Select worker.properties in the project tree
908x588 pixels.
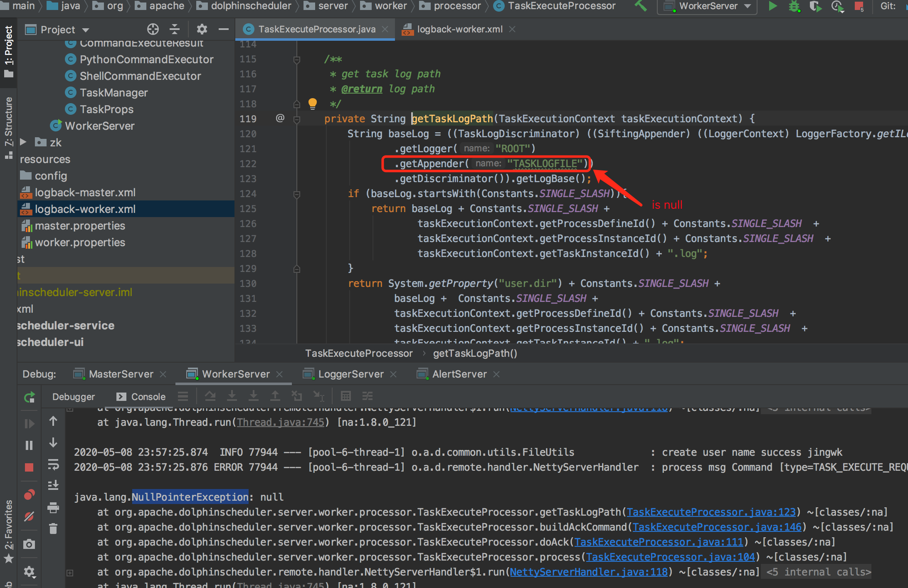pyautogui.click(x=80, y=242)
